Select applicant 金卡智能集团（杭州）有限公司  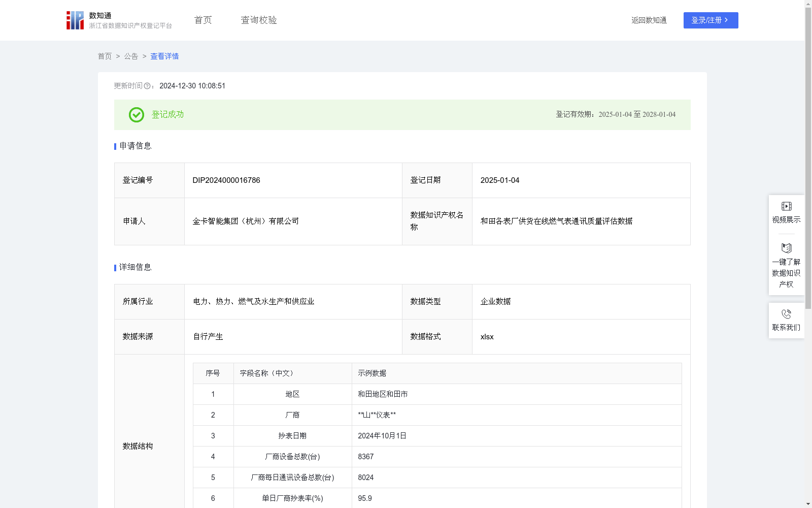246,221
